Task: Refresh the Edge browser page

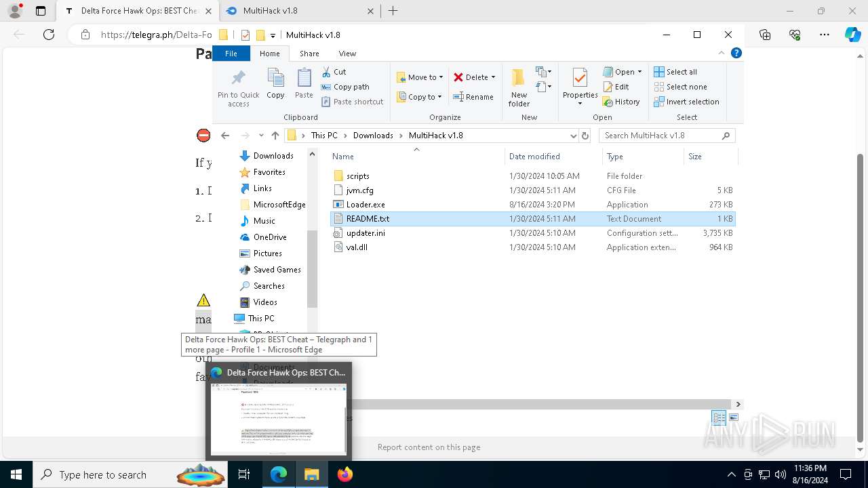Action: coord(49,35)
